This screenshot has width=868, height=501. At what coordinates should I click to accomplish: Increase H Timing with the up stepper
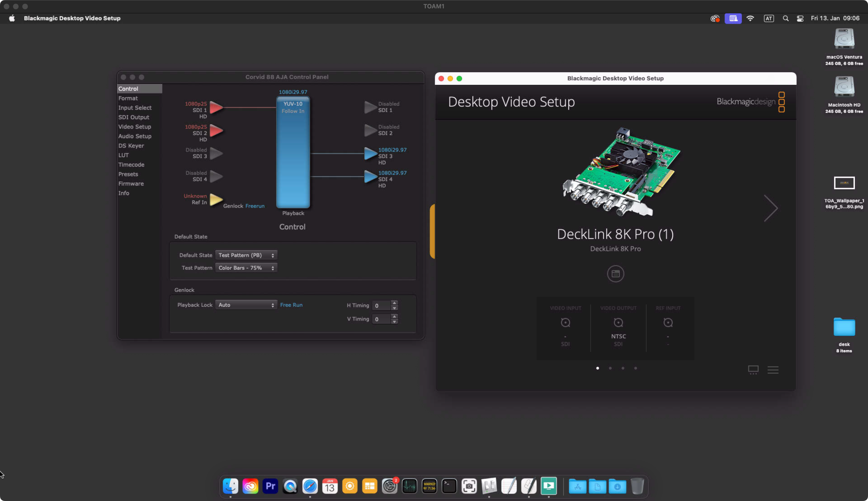coord(394,303)
